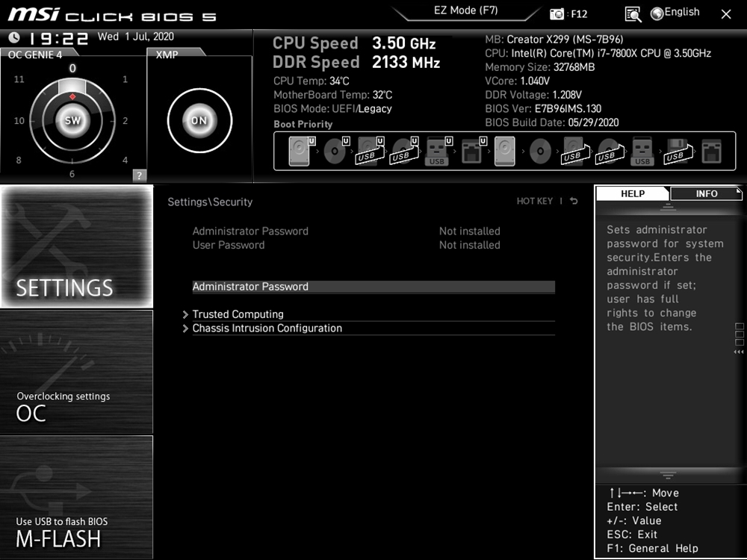Click the legacy CD/DVD boot icon
This screenshot has height=560, width=747.
540,152
